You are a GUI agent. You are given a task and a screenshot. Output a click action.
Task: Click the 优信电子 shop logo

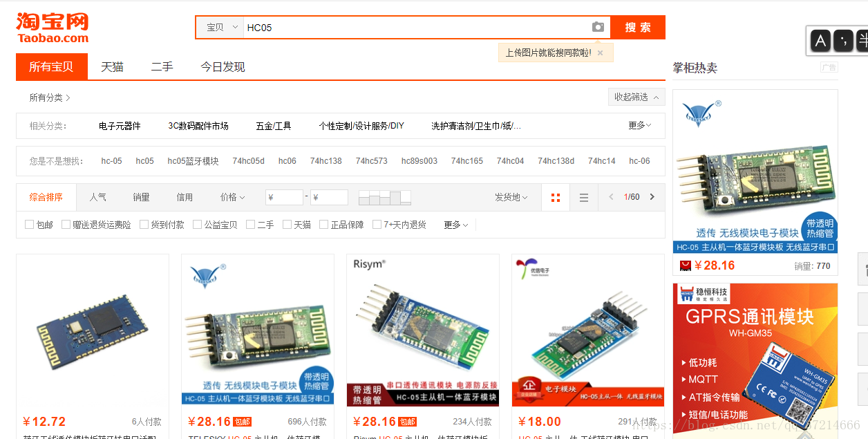(534, 269)
